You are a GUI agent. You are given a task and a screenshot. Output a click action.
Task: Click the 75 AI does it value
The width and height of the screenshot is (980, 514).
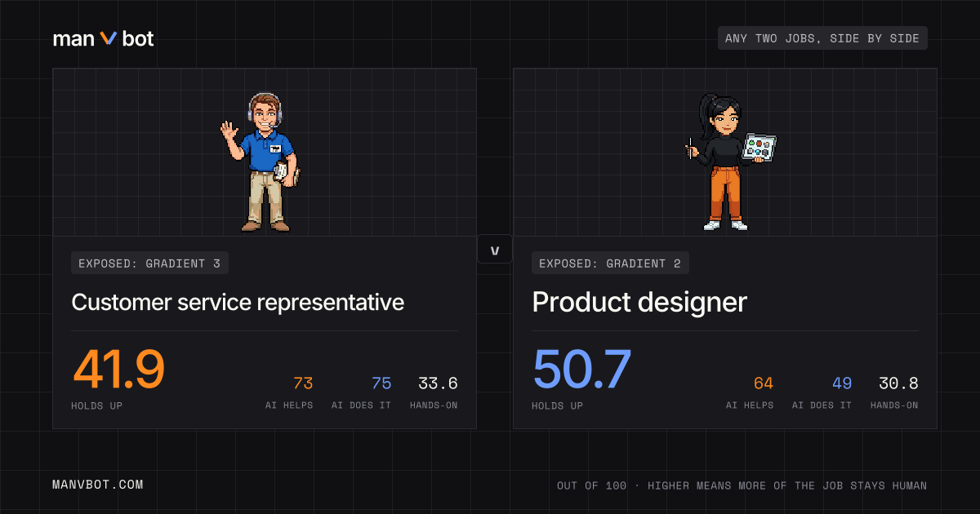[x=381, y=383]
